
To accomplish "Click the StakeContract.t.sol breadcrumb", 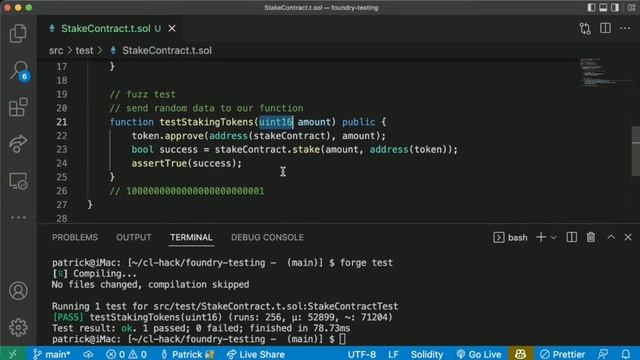I will [x=167, y=51].
